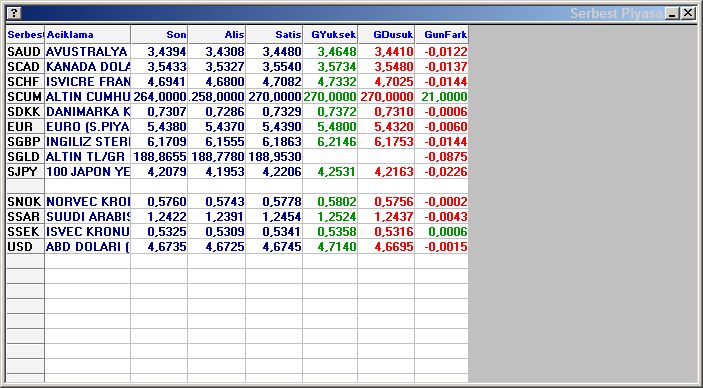Select the SJPY 100 JAPON YE row
The width and height of the screenshot is (703, 388).
[x=238, y=172]
